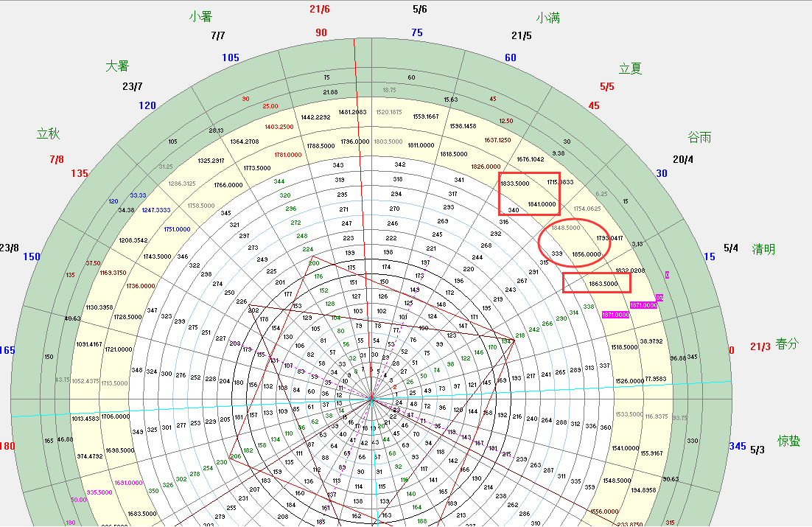Click the value 1208.3542
Image resolution: width=812 pixels, height=527 pixels.
click(133, 240)
